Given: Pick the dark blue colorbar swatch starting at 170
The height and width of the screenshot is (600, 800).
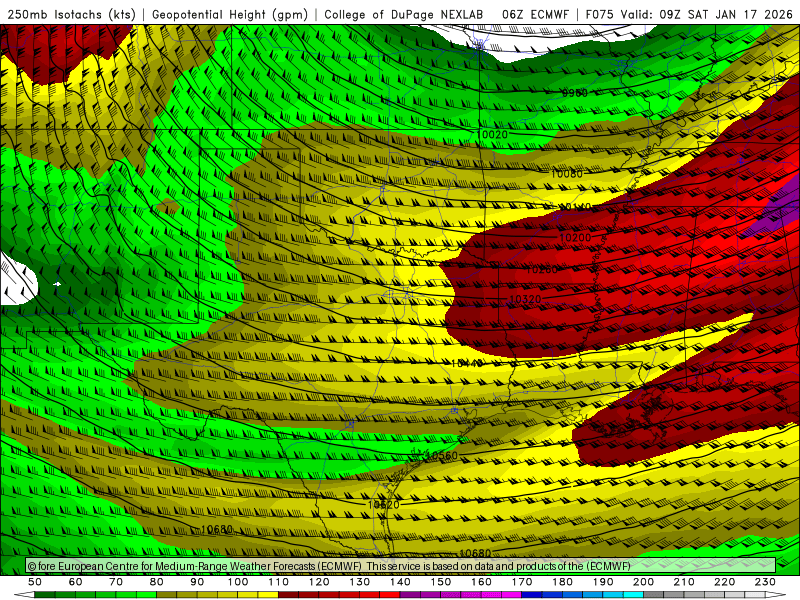Looking at the screenshot, I should [532, 595].
